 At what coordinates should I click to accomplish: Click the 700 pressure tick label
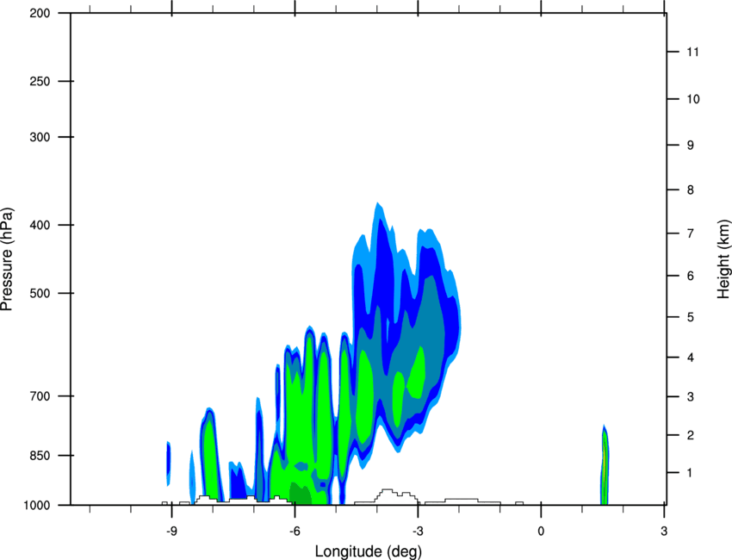click(x=40, y=396)
